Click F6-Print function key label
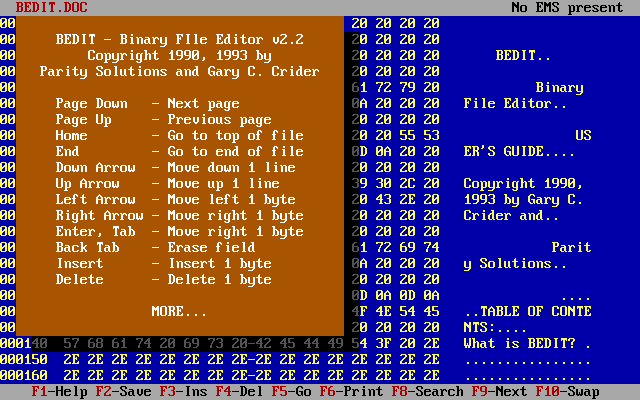 click(x=351, y=392)
